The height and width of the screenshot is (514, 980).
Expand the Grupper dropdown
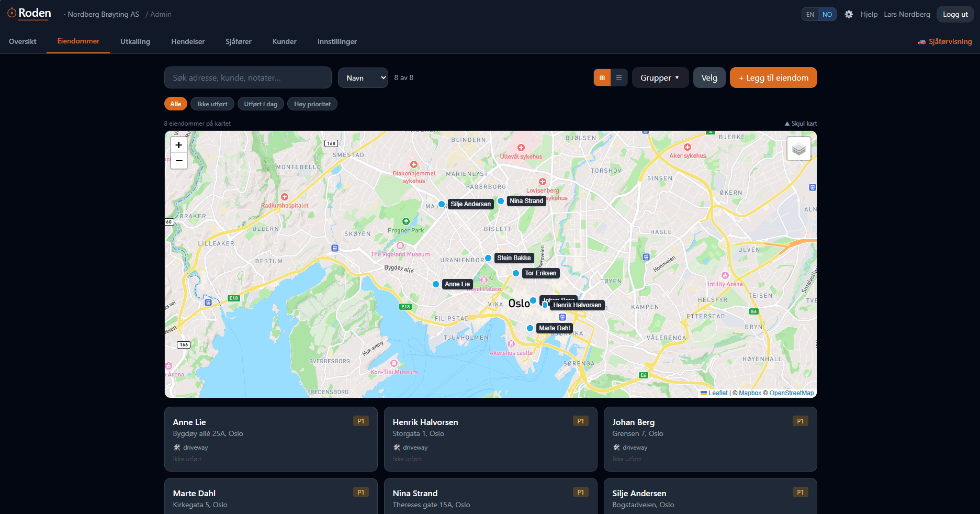(660, 77)
